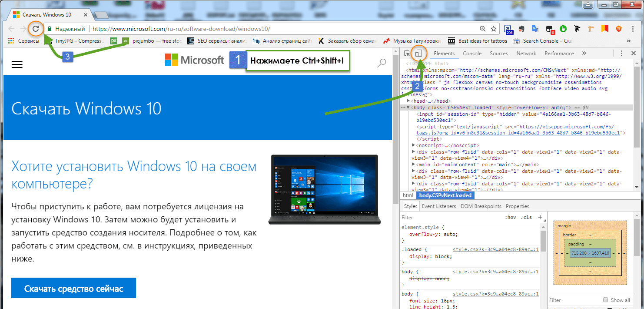Open the Network tab
The width and height of the screenshot is (644, 309).
pos(526,54)
